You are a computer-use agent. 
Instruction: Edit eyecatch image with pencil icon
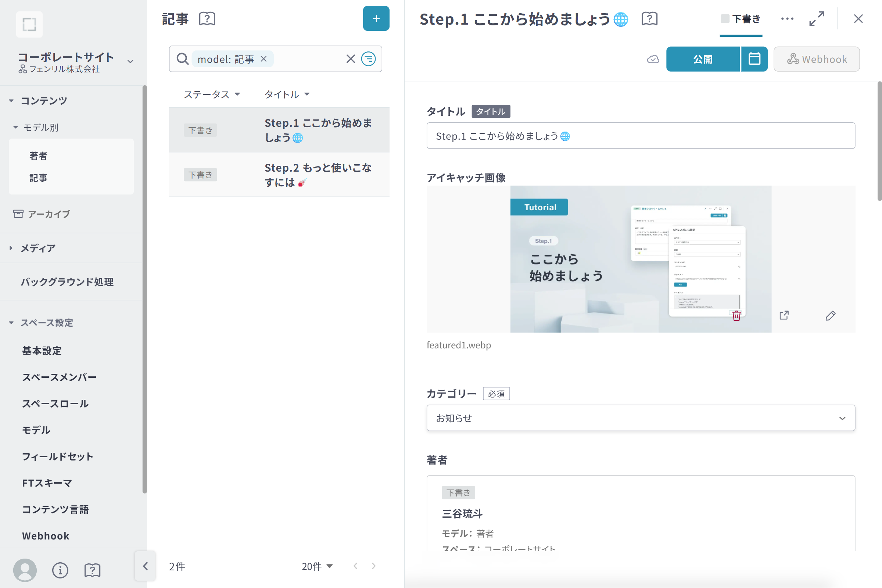(830, 315)
